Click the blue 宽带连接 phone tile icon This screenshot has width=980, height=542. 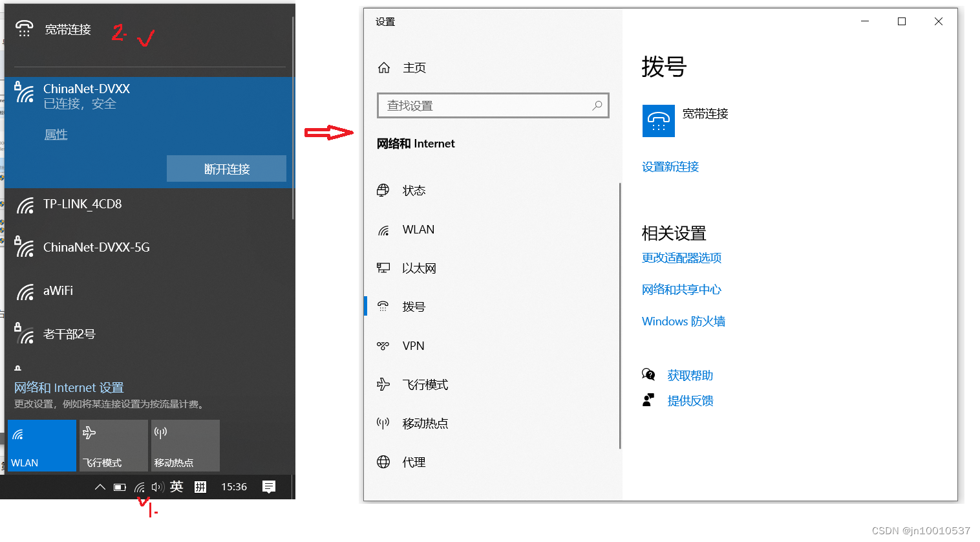click(658, 121)
